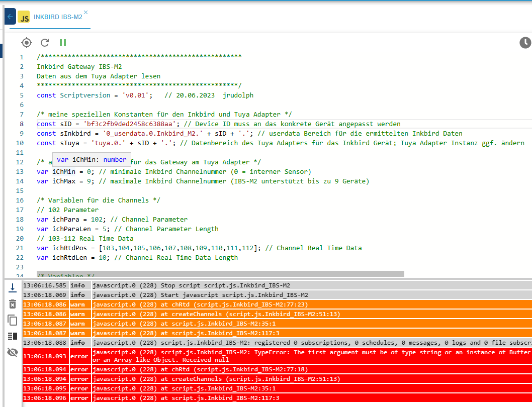Image resolution: width=532 pixels, height=407 pixels.
Task: Click the 'tuya.0.' string on line 10
Action: click(108, 143)
